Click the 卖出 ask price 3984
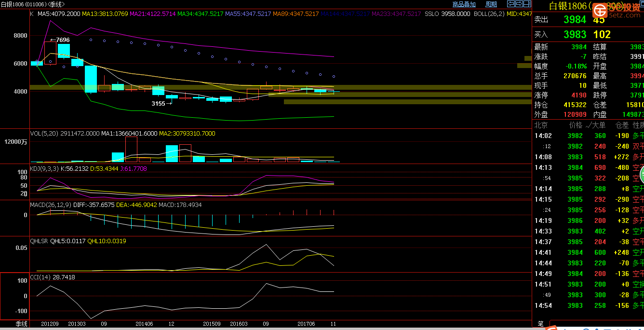Image resolution: width=644 pixels, height=330 pixels. (575, 20)
